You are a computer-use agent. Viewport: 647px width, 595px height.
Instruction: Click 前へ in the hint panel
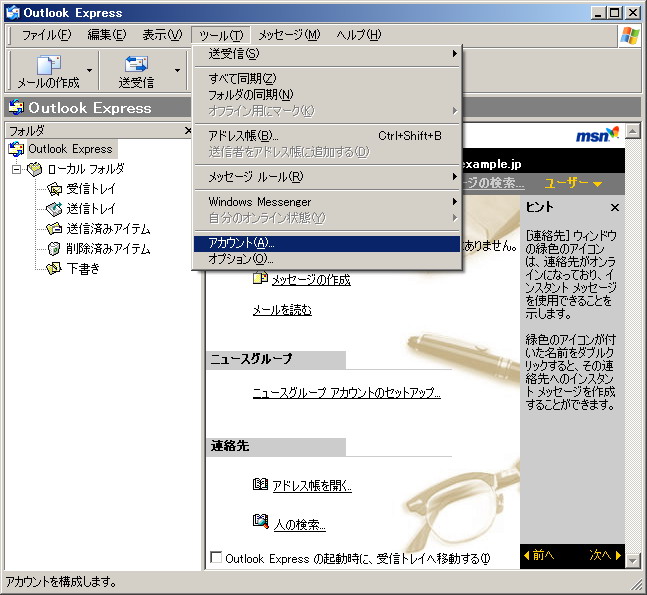538,555
